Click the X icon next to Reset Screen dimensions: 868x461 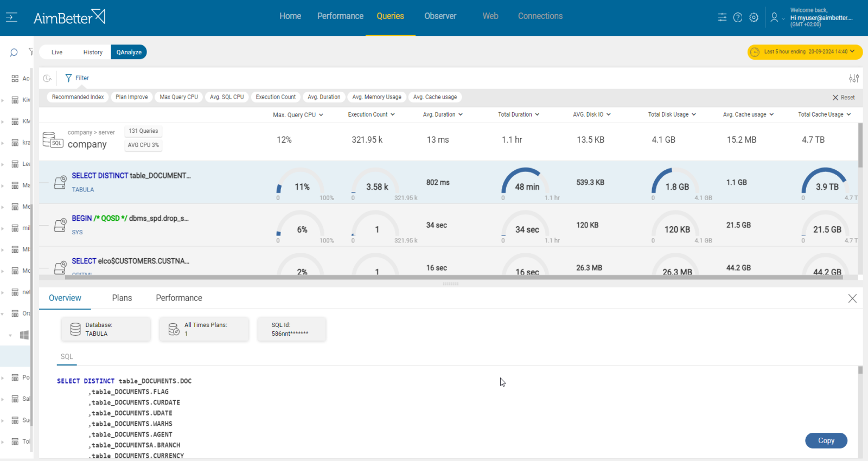tap(835, 98)
